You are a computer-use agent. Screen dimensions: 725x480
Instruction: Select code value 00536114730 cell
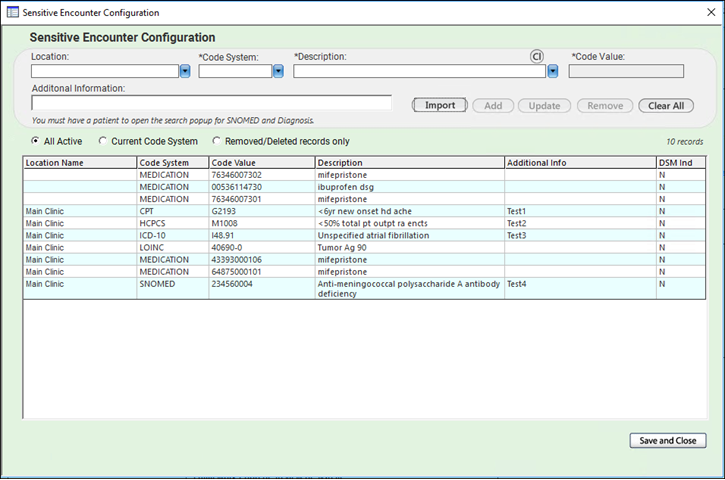point(262,187)
